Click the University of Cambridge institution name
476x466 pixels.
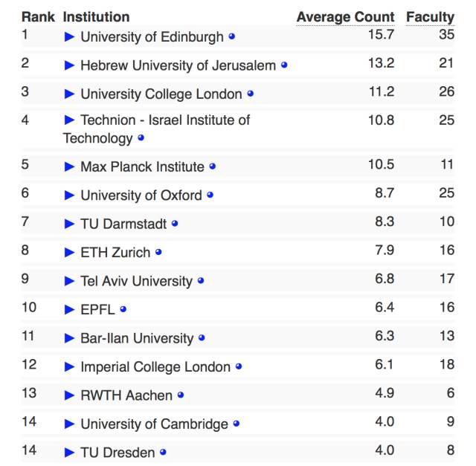pos(154,424)
